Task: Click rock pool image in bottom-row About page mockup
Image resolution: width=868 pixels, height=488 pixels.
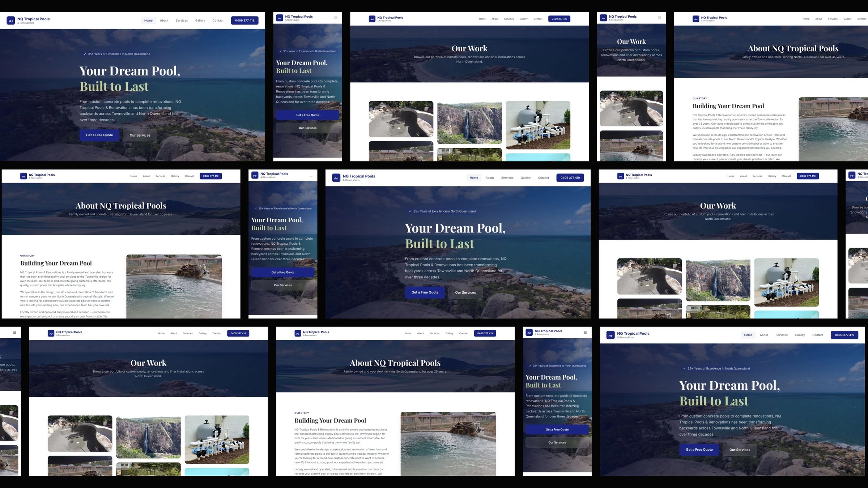Action: [x=448, y=444]
